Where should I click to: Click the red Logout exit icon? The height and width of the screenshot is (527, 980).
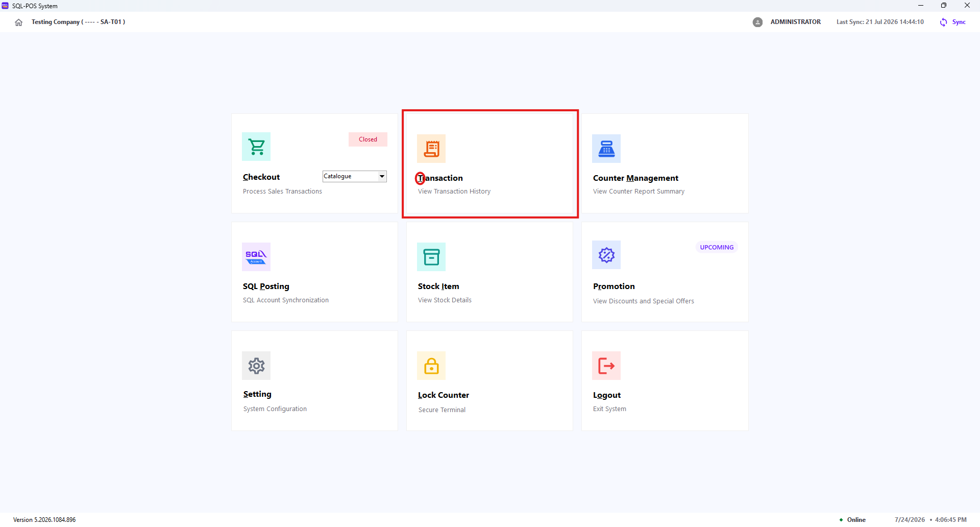pos(606,366)
